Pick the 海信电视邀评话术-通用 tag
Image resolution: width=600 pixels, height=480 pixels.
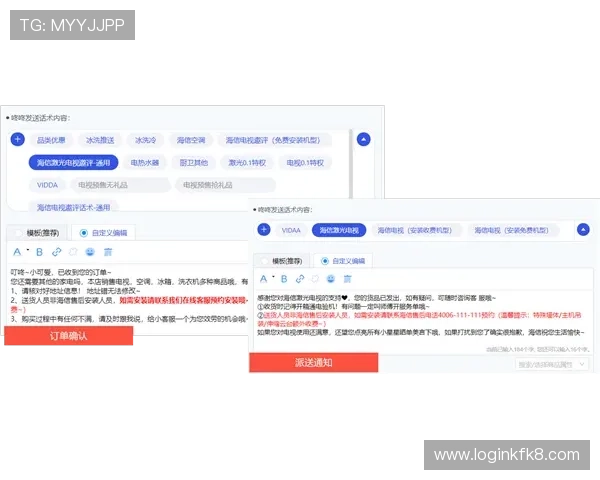[x=73, y=207]
